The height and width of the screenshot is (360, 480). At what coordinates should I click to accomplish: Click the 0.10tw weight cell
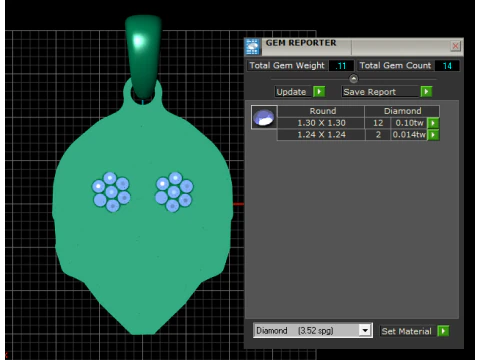pyautogui.click(x=409, y=123)
